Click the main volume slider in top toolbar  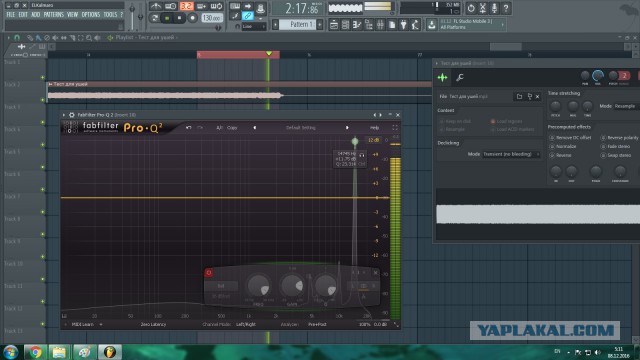[x=132, y=16]
